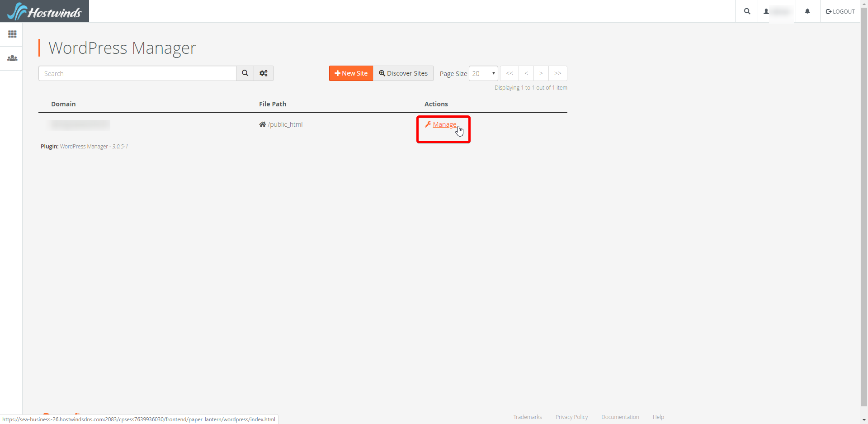Click the LOGOUT button
Image resolution: width=868 pixels, height=424 pixels.
(x=840, y=11)
